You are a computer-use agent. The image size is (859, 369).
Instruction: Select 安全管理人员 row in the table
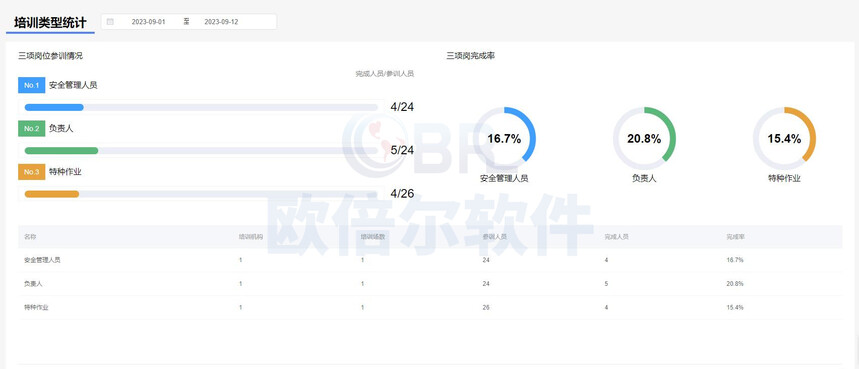[430, 260]
